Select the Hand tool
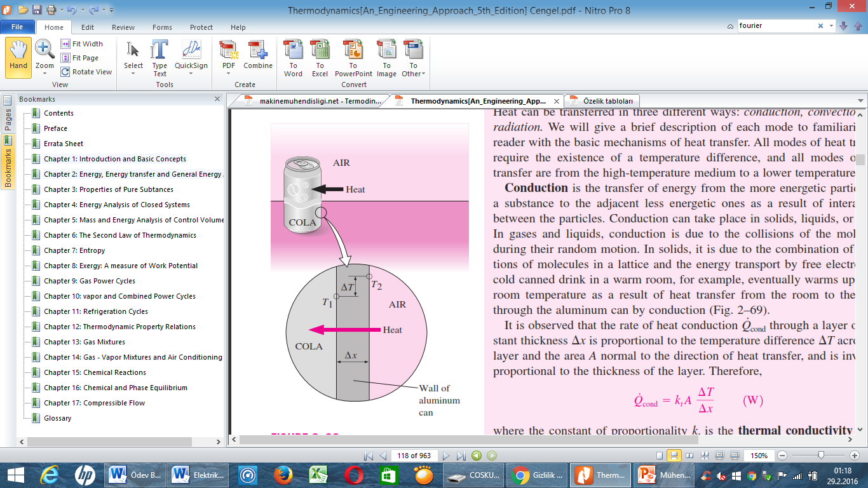The height and width of the screenshot is (488, 868). pyautogui.click(x=18, y=57)
